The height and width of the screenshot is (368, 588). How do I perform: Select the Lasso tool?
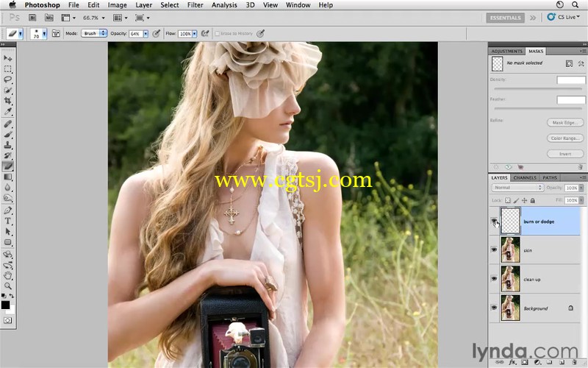pyautogui.click(x=8, y=79)
